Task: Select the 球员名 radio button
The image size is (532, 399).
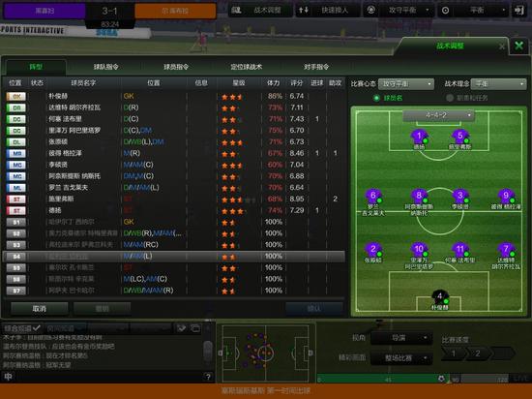Action: [x=376, y=98]
